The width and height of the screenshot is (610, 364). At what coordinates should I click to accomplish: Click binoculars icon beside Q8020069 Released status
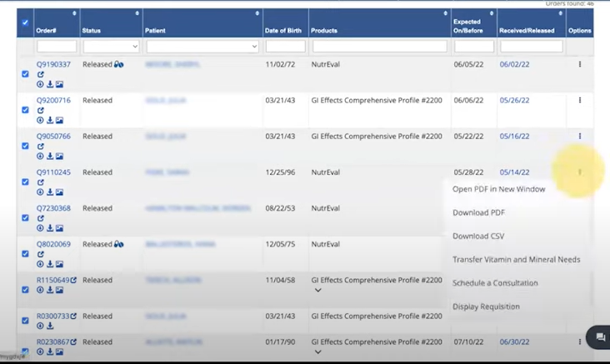pos(119,244)
